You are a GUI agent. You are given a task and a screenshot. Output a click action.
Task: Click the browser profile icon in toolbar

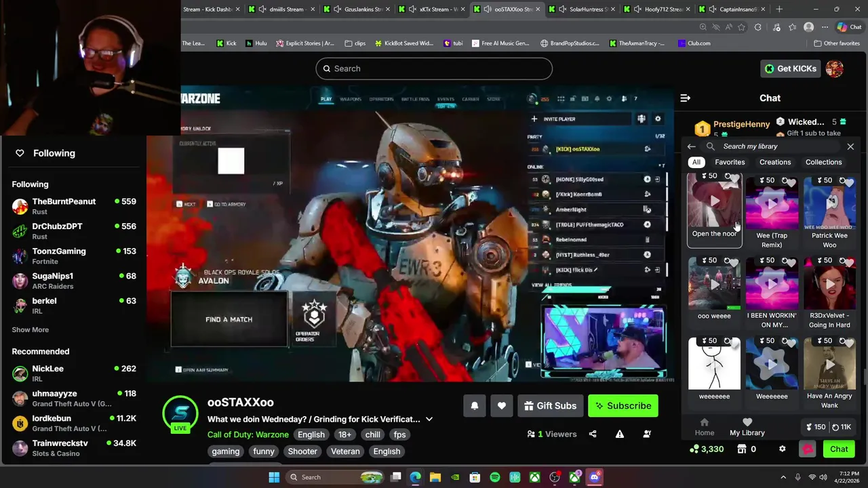click(x=808, y=27)
